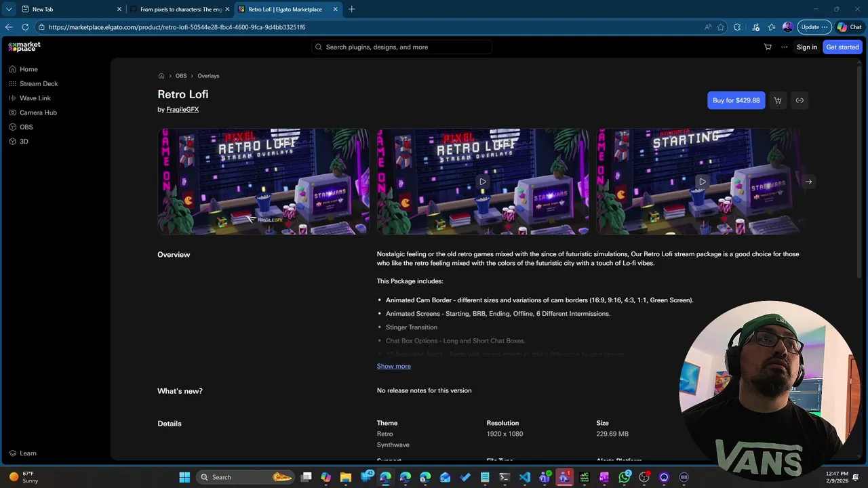Open the Overlays breadcrumb link
The image size is (868, 488).
click(x=208, y=76)
